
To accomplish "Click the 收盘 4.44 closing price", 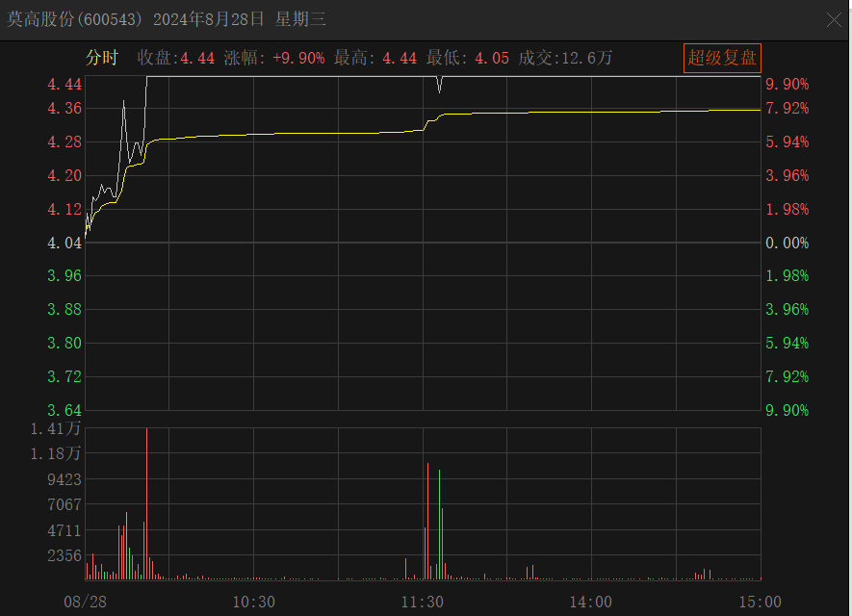I will [176, 59].
